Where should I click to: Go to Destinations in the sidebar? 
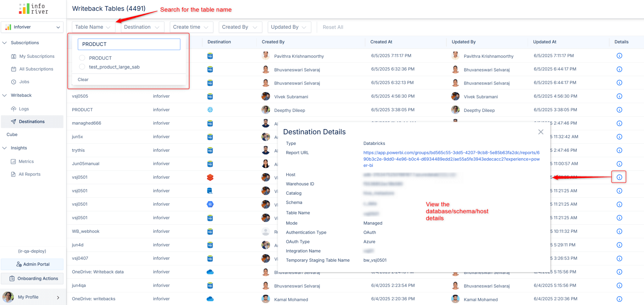(x=31, y=122)
